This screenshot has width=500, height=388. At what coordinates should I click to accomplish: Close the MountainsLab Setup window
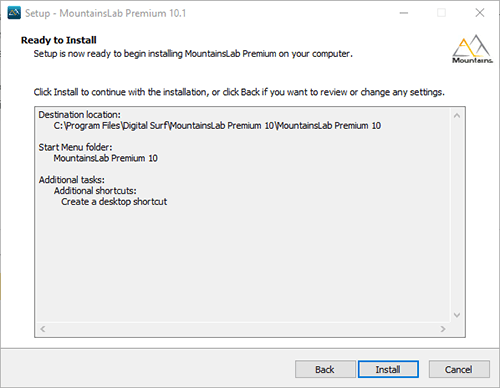point(480,13)
